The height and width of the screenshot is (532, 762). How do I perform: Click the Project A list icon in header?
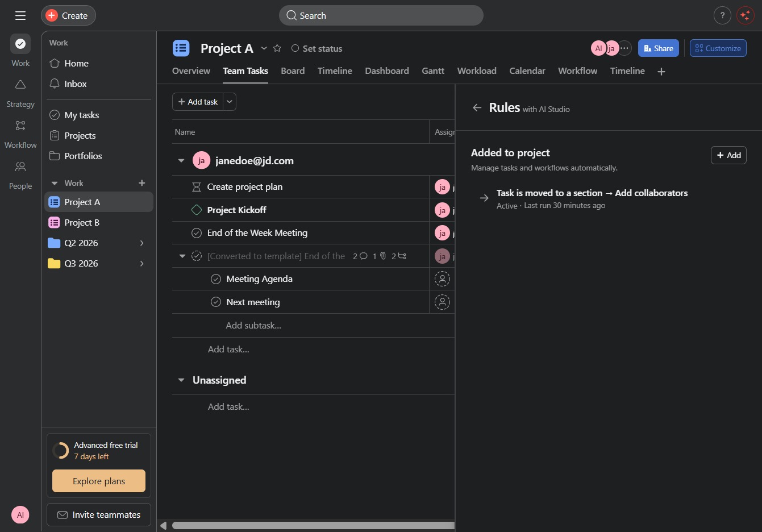point(181,48)
